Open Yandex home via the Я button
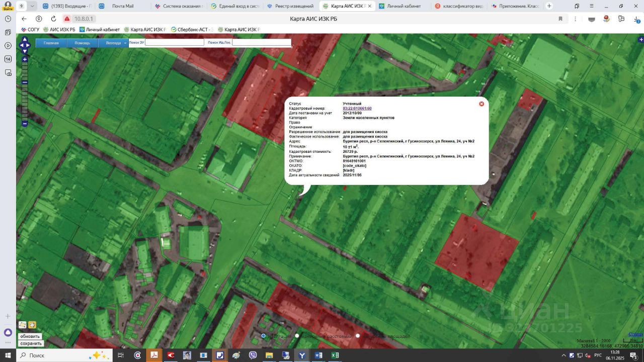 click(x=38, y=19)
